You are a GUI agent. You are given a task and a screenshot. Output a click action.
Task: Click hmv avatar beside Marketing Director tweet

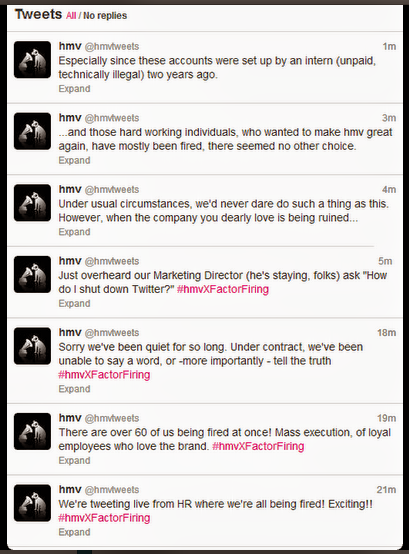32,275
